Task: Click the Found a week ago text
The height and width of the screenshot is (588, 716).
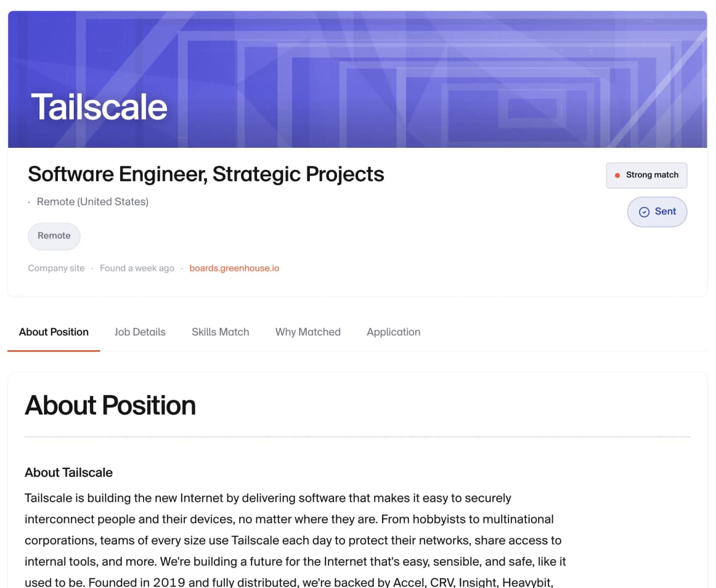Action: click(137, 268)
